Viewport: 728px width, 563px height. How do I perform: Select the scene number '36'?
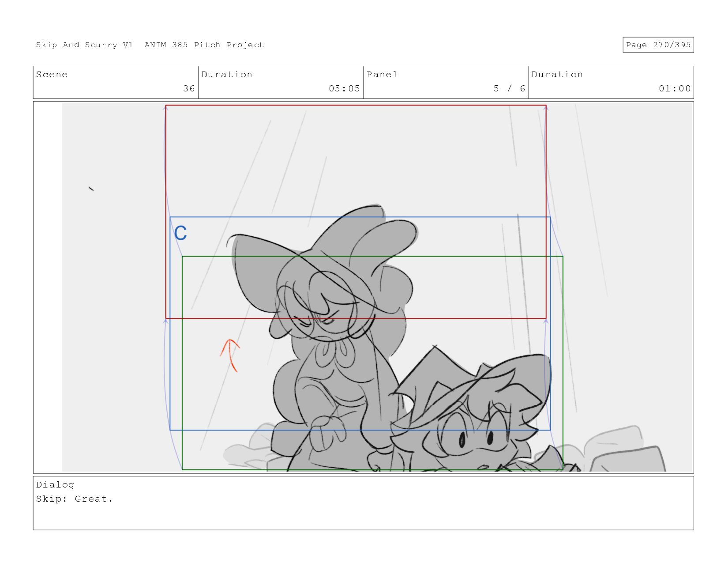(189, 89)
